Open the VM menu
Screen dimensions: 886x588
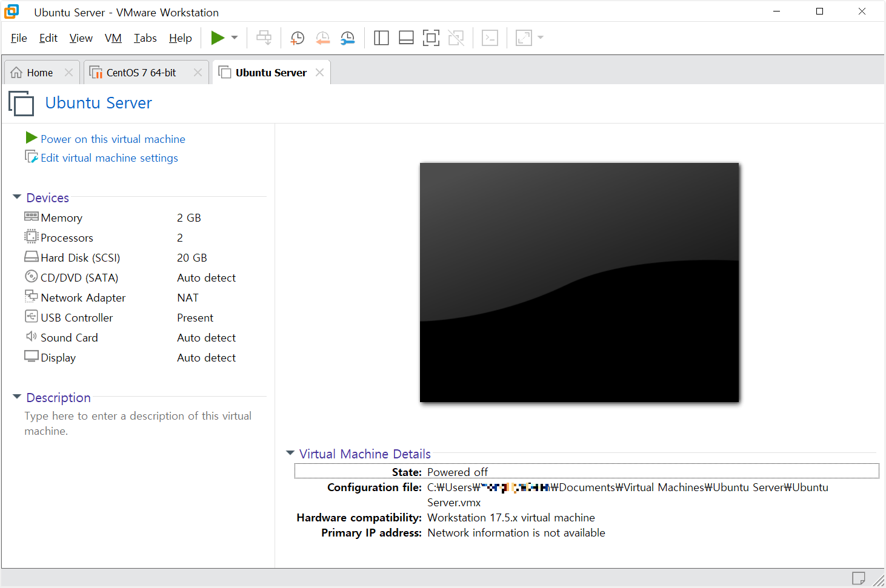tap(113, 38)
